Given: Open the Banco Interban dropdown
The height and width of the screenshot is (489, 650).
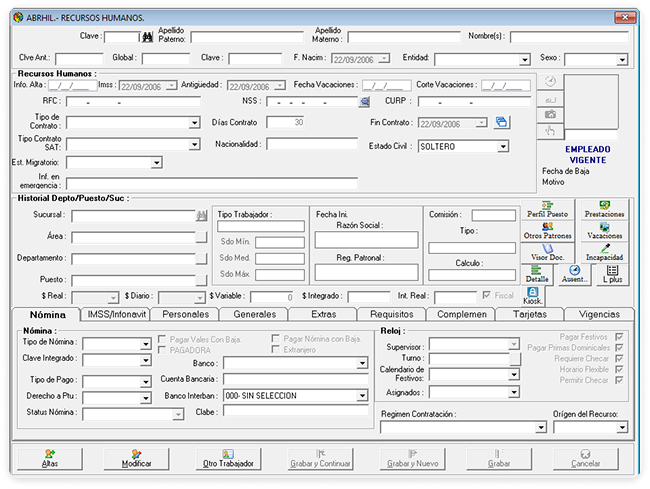Looking at the screenshot, I should 361,396.
